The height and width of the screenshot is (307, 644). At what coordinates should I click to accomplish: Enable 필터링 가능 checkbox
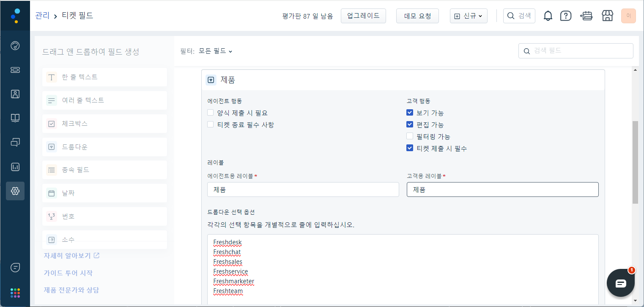click(x=409, y=136)
